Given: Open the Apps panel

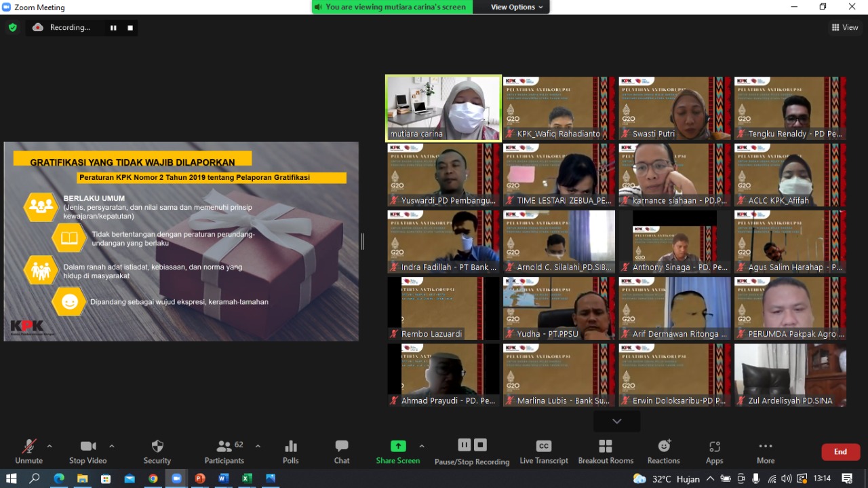Looking at the screenshot, I should click(714, 451).
